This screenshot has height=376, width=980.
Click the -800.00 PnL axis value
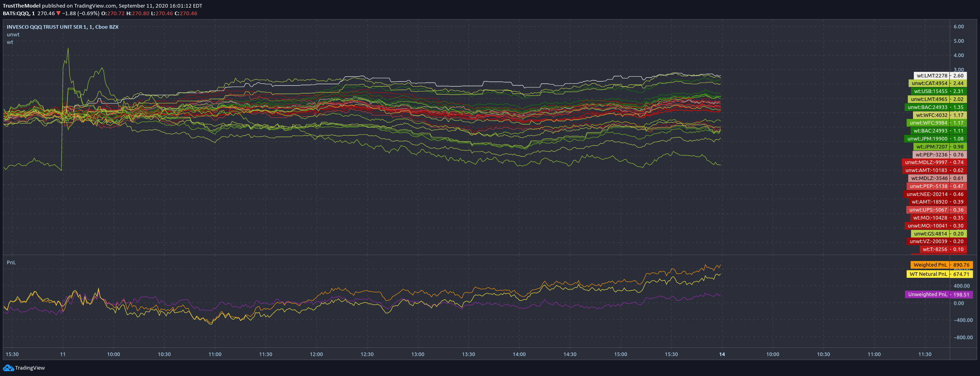click(x=963, y=338)
